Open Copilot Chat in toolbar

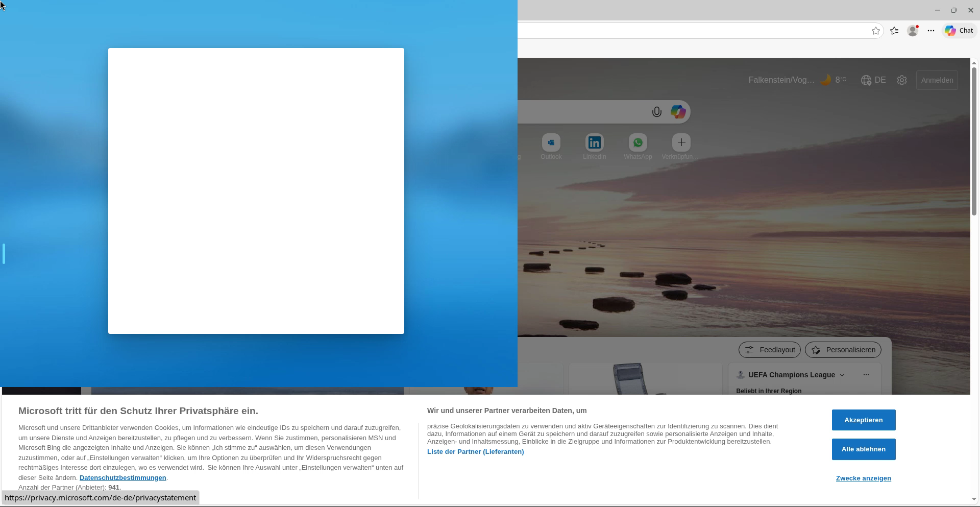(x=959, y=31)
